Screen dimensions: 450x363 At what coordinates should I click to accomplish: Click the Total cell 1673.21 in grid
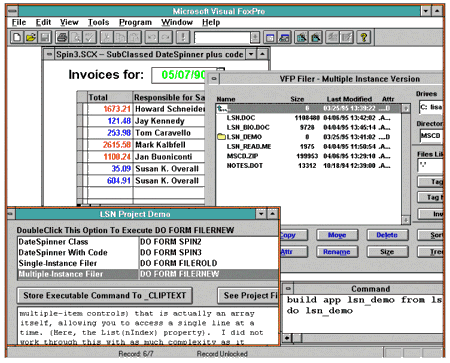(110, 109)
